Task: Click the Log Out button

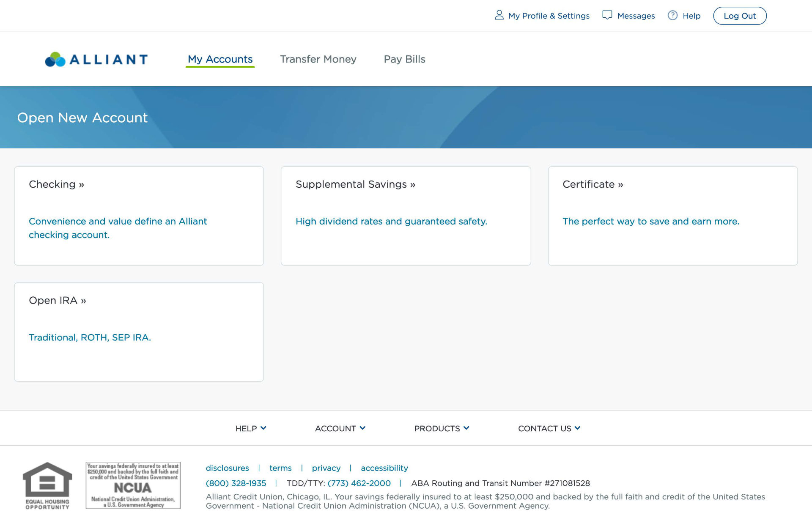Action: click(740, 16)
